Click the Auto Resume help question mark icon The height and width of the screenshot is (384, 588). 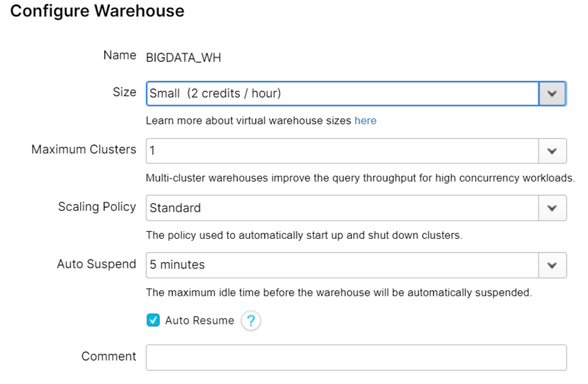pyautogui.click(x=251, y=321)
